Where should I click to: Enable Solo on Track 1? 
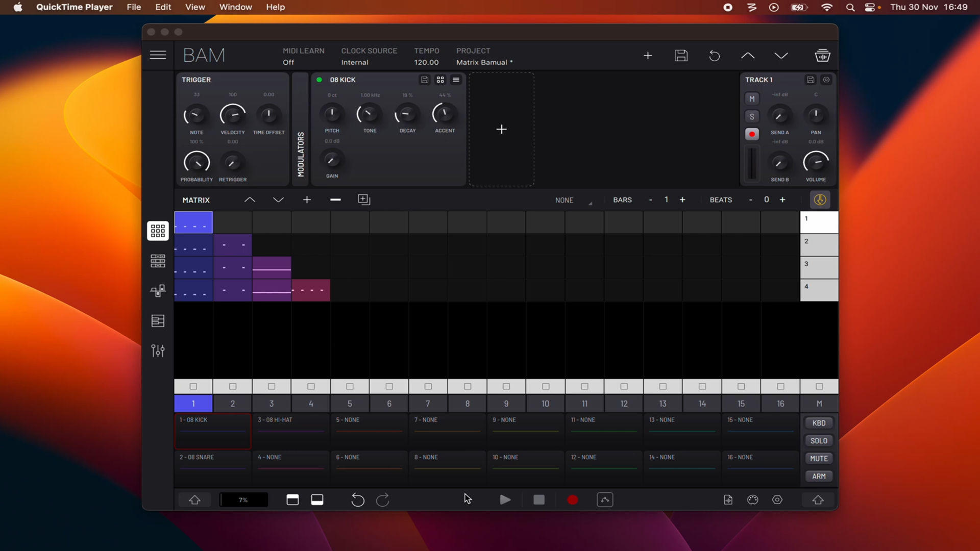click(752, 116)
